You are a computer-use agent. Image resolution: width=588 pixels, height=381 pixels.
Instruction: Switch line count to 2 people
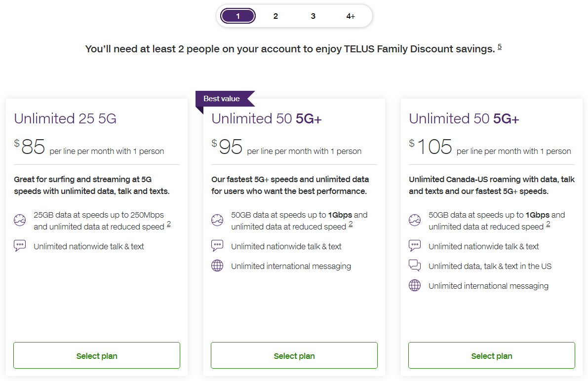pyautogui.click(x=275, y=16)
